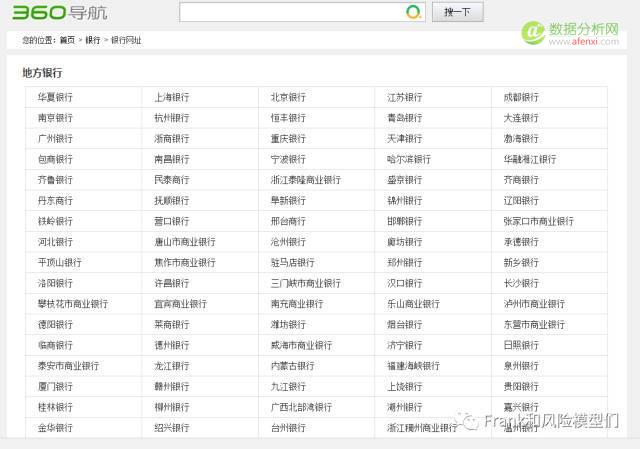Open 南京银行 link
The width and height of the screenshot is (640, 449).
pyautogui.click(x=55, y=118)
